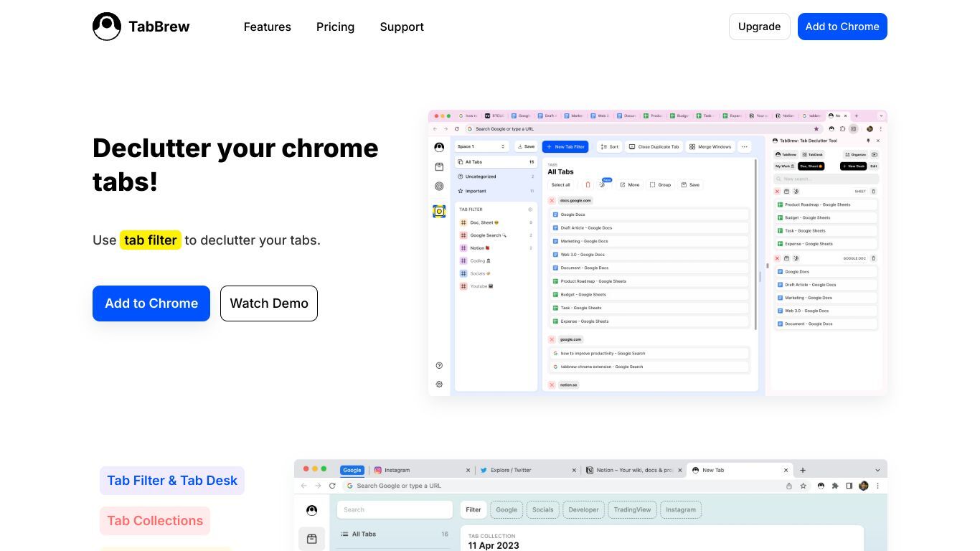Image resolution: width=980 pixels, height=551 pixels.
Task: Click the Sort toolbar button
Action: (610, 146)
